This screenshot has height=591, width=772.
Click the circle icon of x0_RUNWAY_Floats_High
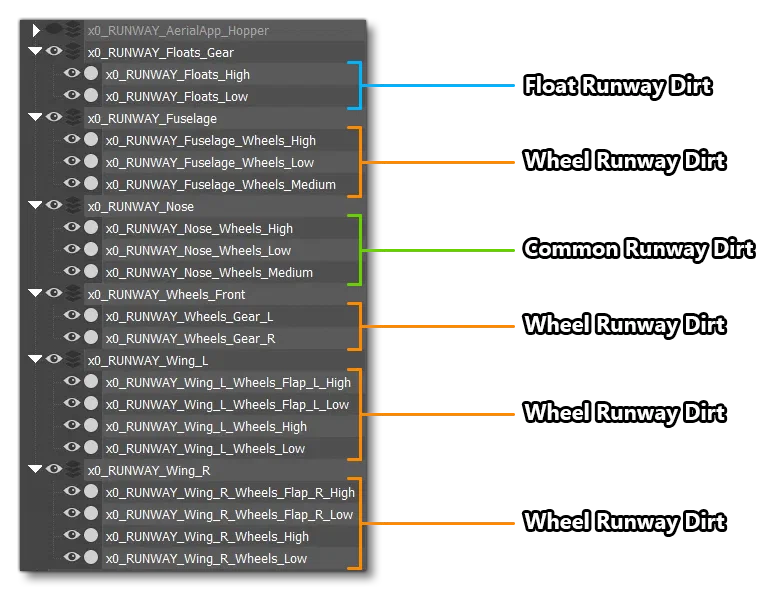[x=91, y=73]
